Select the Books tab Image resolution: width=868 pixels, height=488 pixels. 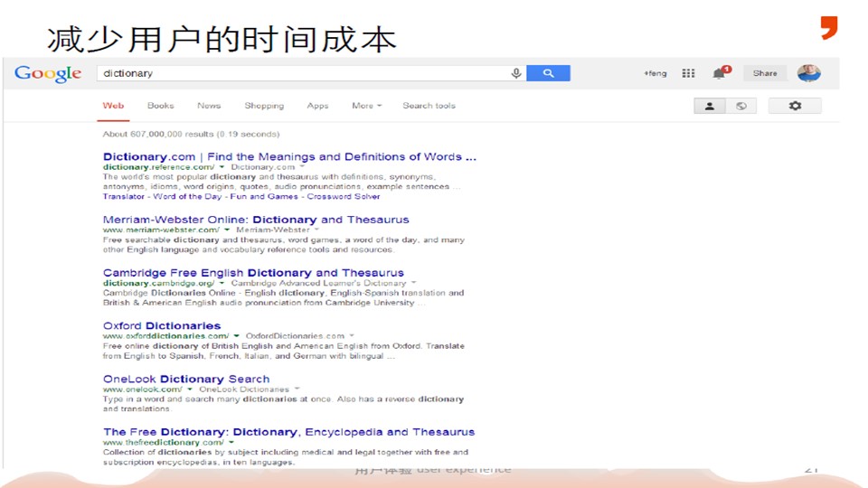(161, 106)
